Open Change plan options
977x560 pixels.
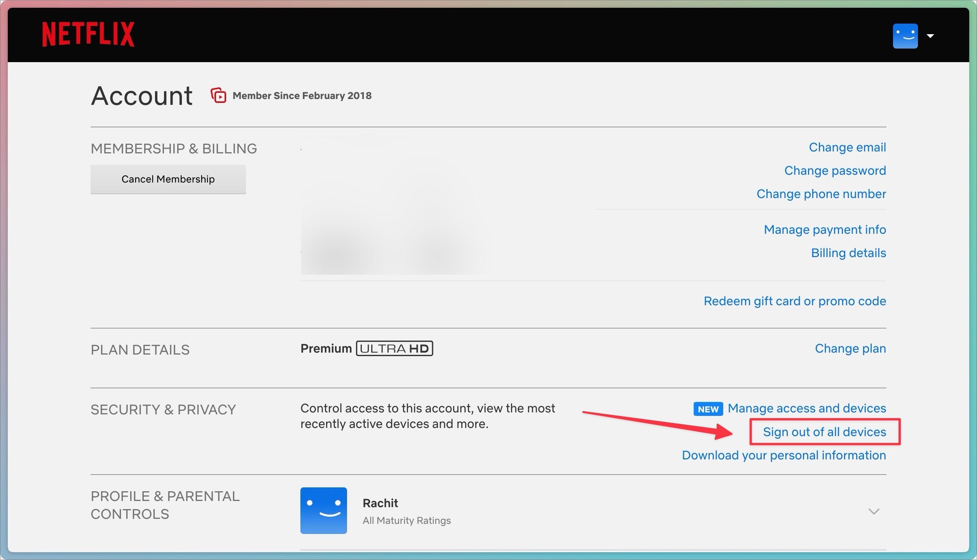[850, 348]
